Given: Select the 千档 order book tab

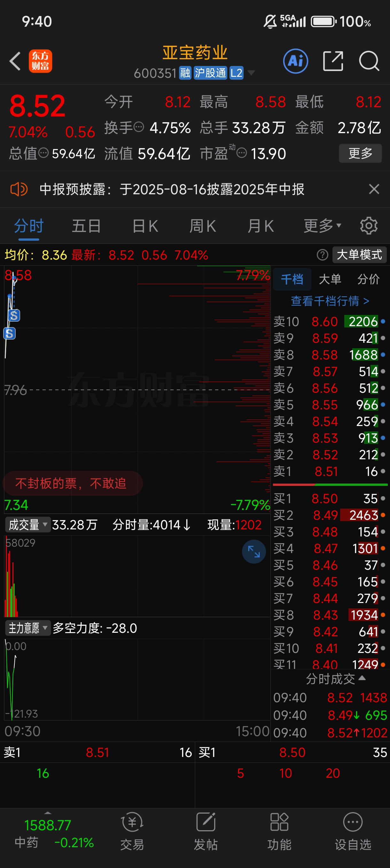Looking at the screenshot, I should click(292, 279).
